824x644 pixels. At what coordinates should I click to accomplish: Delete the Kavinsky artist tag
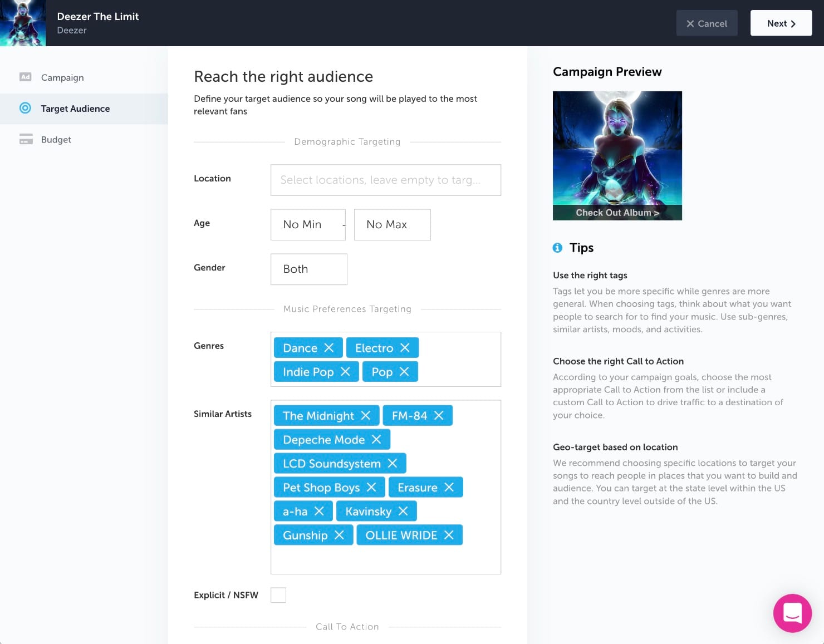click(x=403, y=512)
